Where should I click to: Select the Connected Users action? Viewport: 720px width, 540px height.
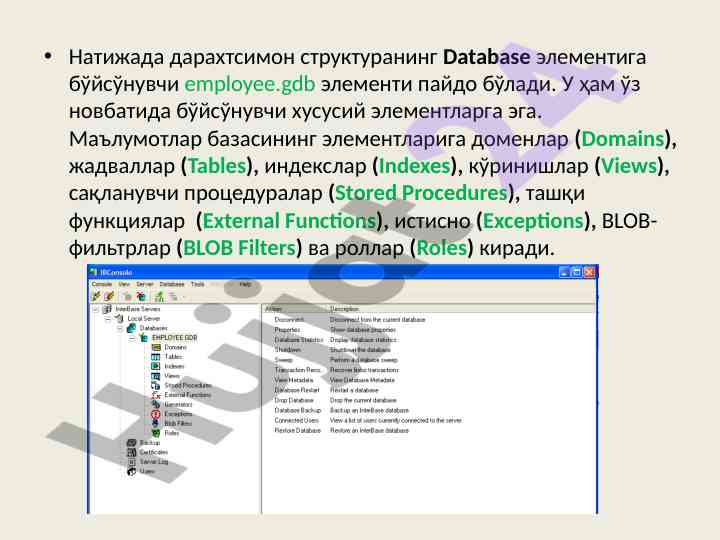tap(296, 421)
